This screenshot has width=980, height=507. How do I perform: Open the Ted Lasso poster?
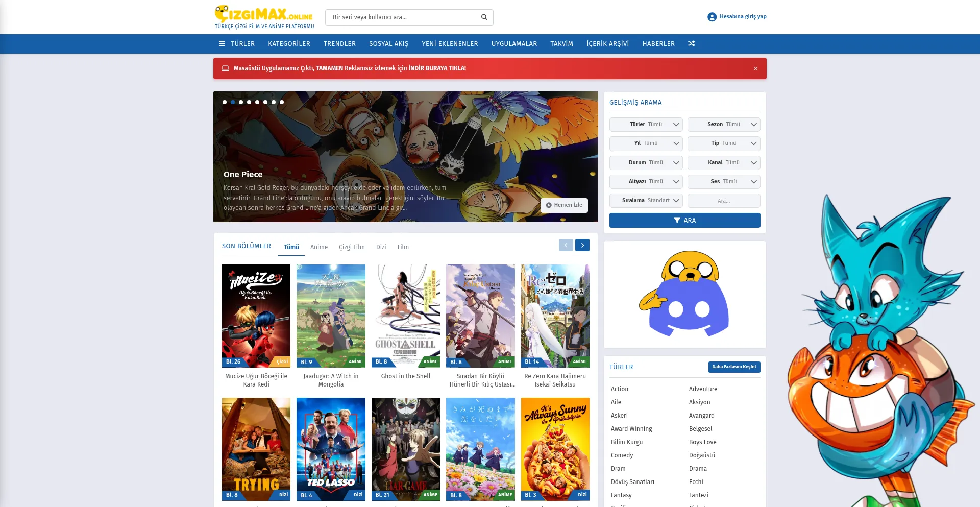click(x=331, y=449)
